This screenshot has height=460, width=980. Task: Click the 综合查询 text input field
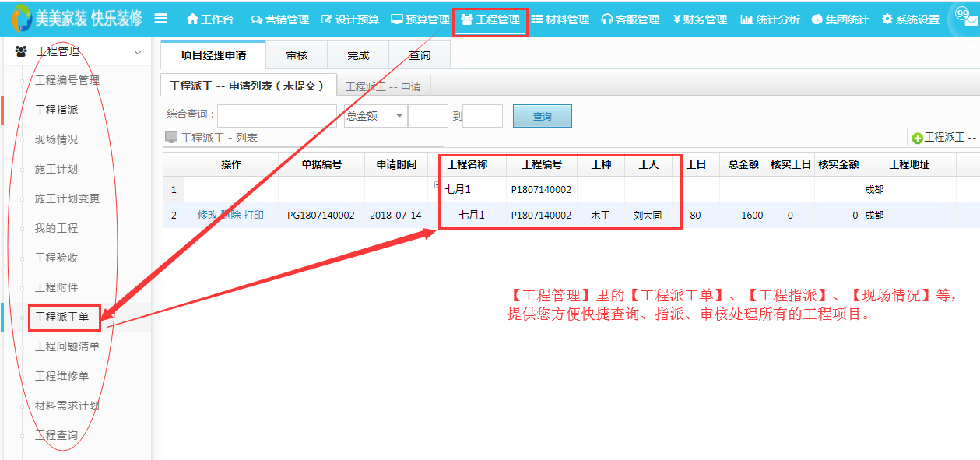pyautogui.click(x=276, y=116)
